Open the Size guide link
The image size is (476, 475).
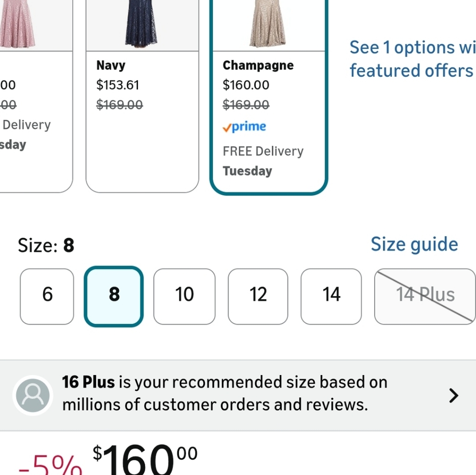(414, 244)
